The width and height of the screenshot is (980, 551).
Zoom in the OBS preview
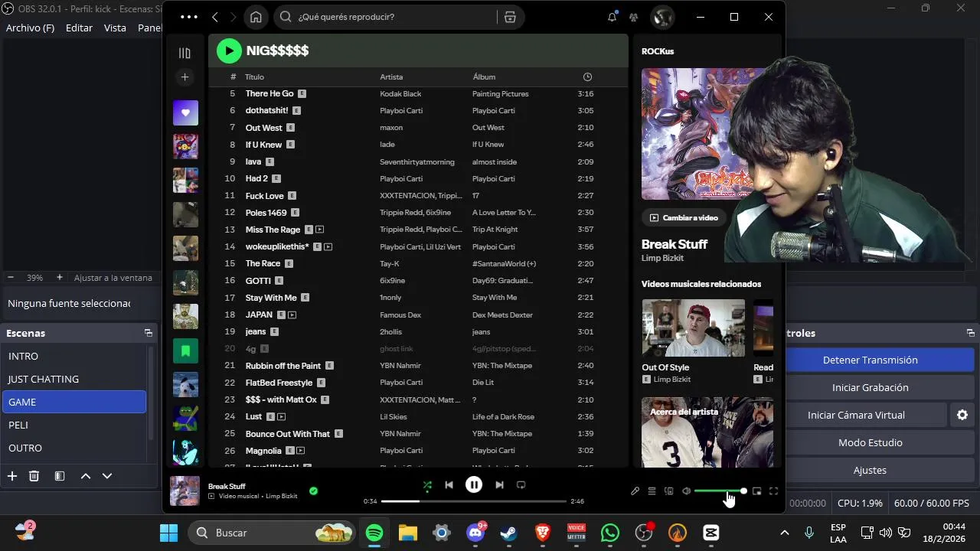59,277
